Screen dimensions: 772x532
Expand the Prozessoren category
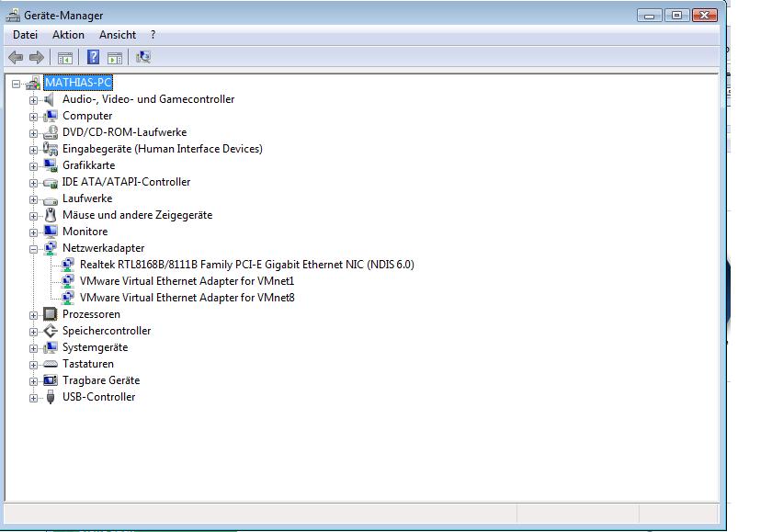point(33,315)
